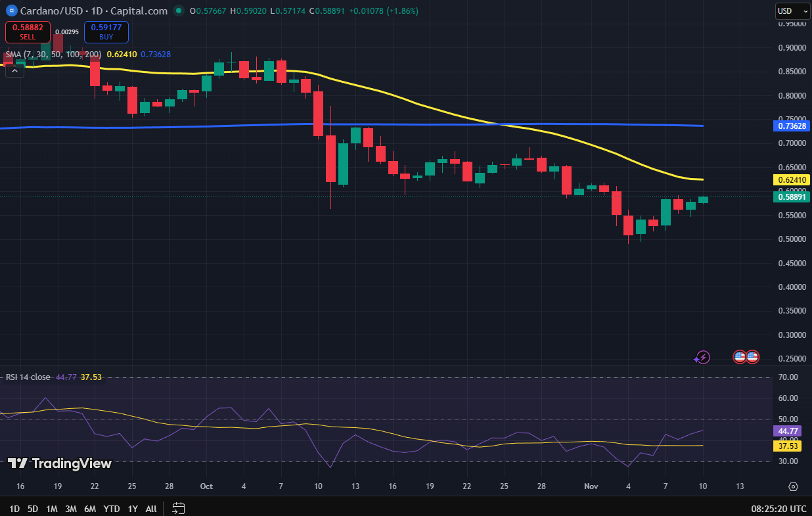Click the green market status dot

coord(179,11)
